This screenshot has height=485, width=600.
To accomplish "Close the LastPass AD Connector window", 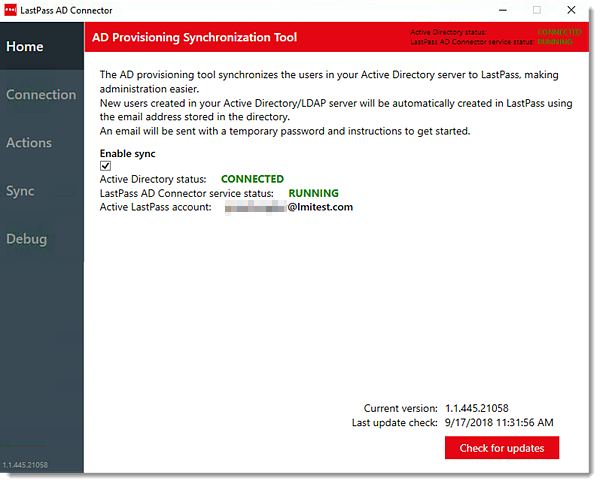I will click(x=574, y=10).
